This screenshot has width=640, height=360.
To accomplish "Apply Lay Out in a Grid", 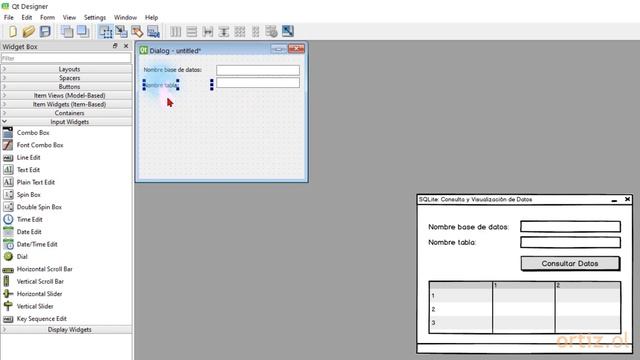I will (x=240, y=31).
